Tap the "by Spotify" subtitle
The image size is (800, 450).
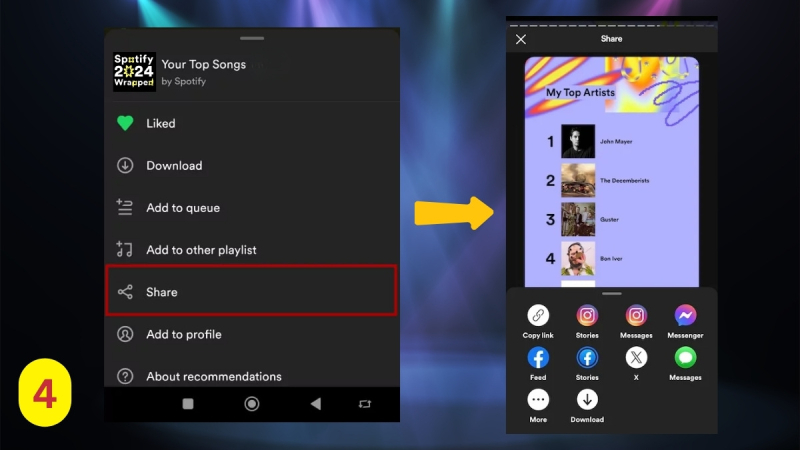coord(184,81)
